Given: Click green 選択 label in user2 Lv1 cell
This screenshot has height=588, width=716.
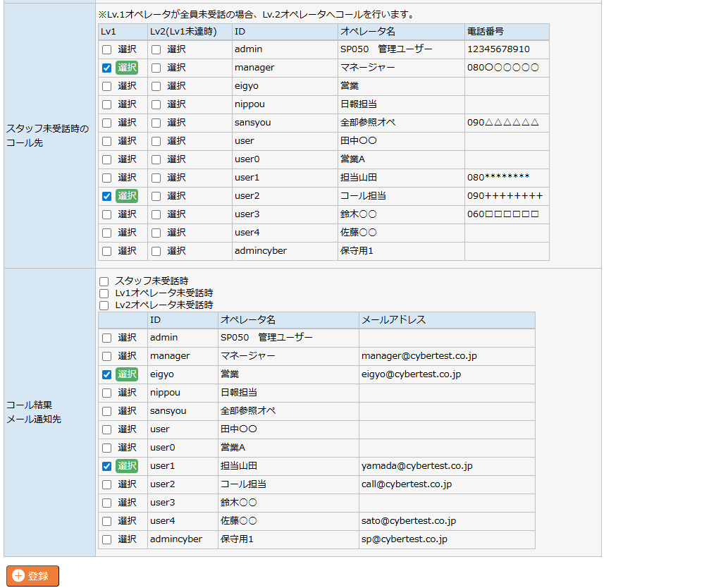Looking at the screenshot, I should (x=126, y=196).
